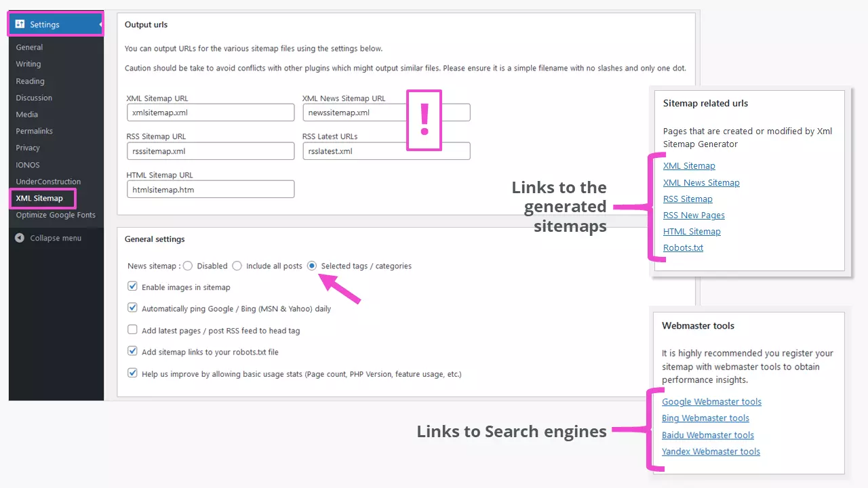Open Optimize Google Fonts settings
The image size is (868, 488).
click(x=56, y=215)
